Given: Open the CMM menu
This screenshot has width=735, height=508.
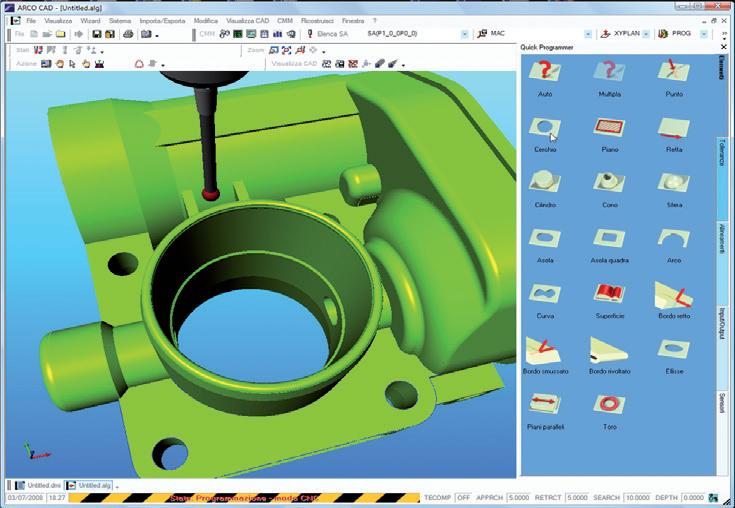Looking at the screenshot, I should [x=285, y=21].
